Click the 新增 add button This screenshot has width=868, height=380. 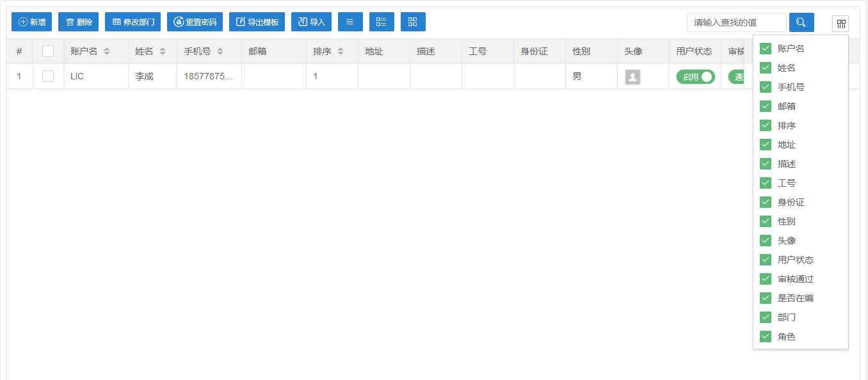tap(31, 22)
